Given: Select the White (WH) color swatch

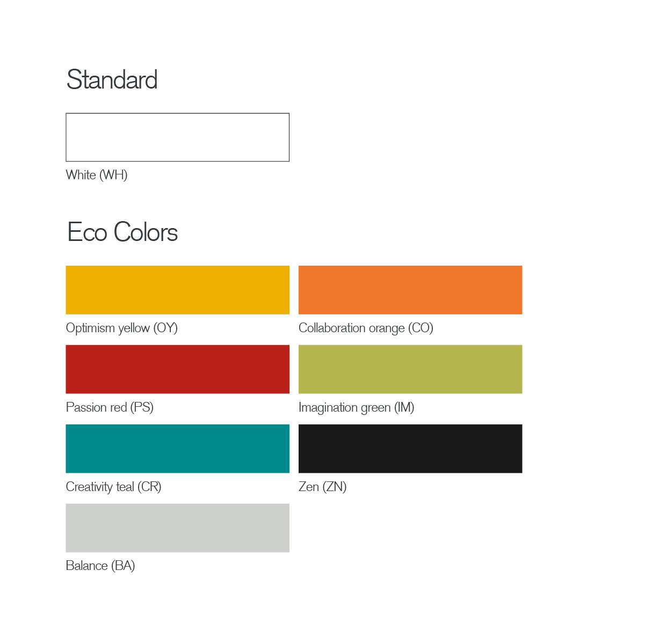Looking at the screenshot, I should [177, 137].
